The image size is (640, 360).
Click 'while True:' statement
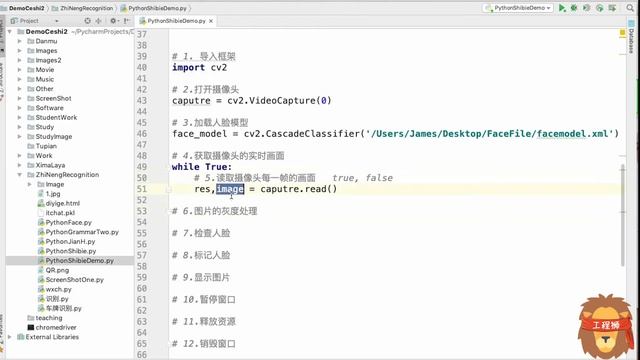pos(202,167)
